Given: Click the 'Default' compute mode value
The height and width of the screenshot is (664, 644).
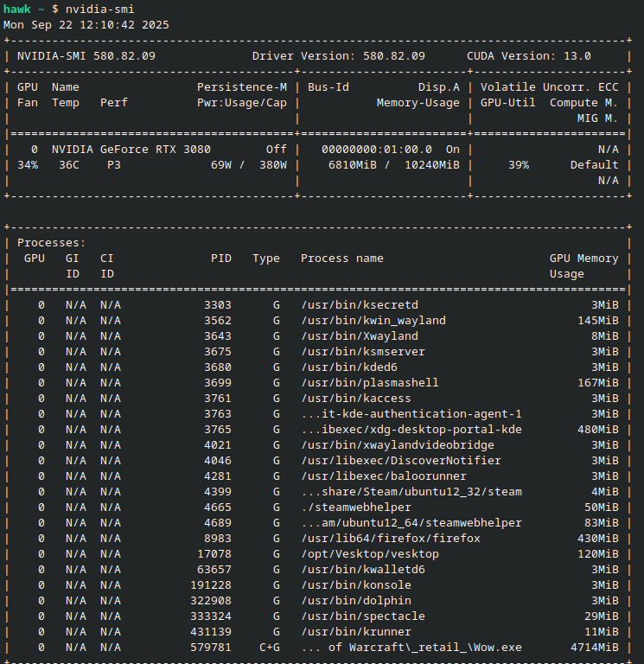Looking at the screenshot, I should click(x=595, y=165).
